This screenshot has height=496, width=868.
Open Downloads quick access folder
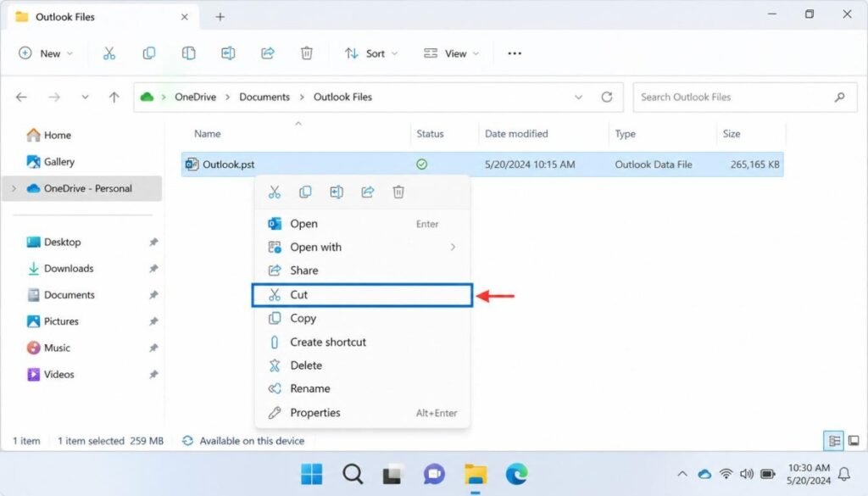tap(60, 269)
